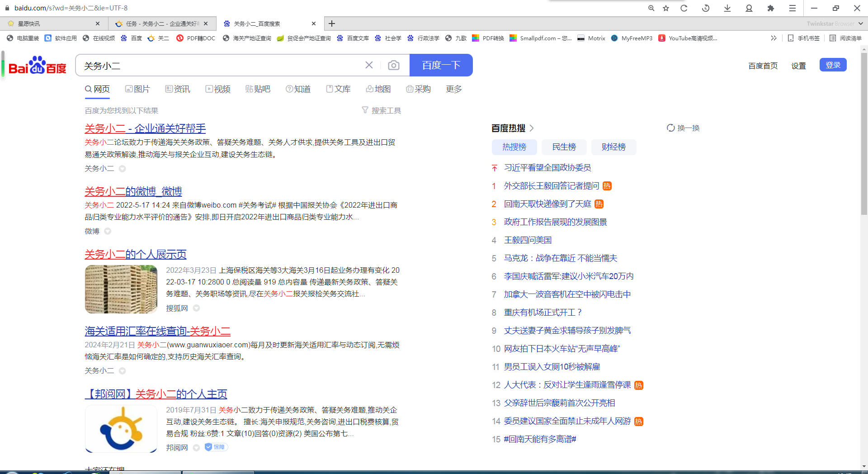Open a new tab with the plus icon
This screenshot has width=868, height=474.
pos(332,24)
